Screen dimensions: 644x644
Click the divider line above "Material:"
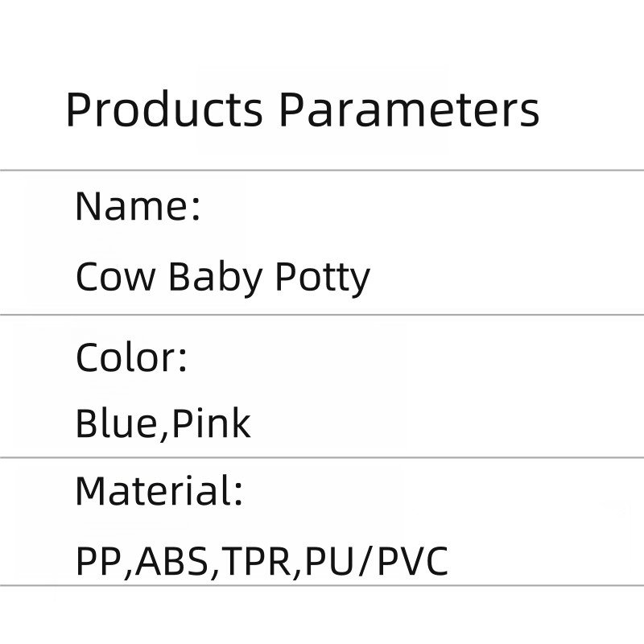click(322, 457)
